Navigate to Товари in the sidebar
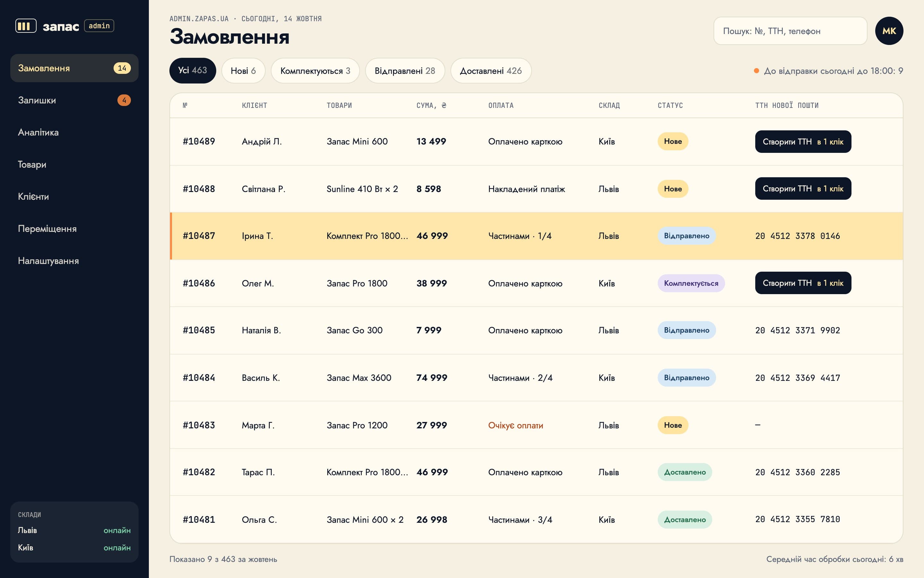 point(74,164)
